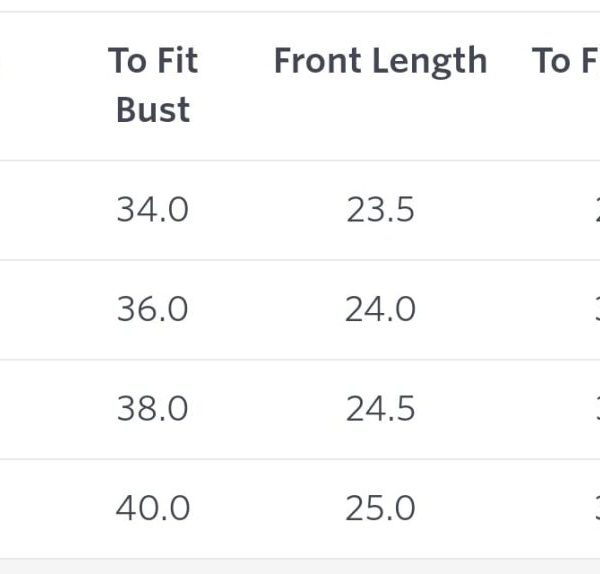The image size is (600, 574).
Task: Click the To Fit Bust column header
Action: (x=153, y=85)
